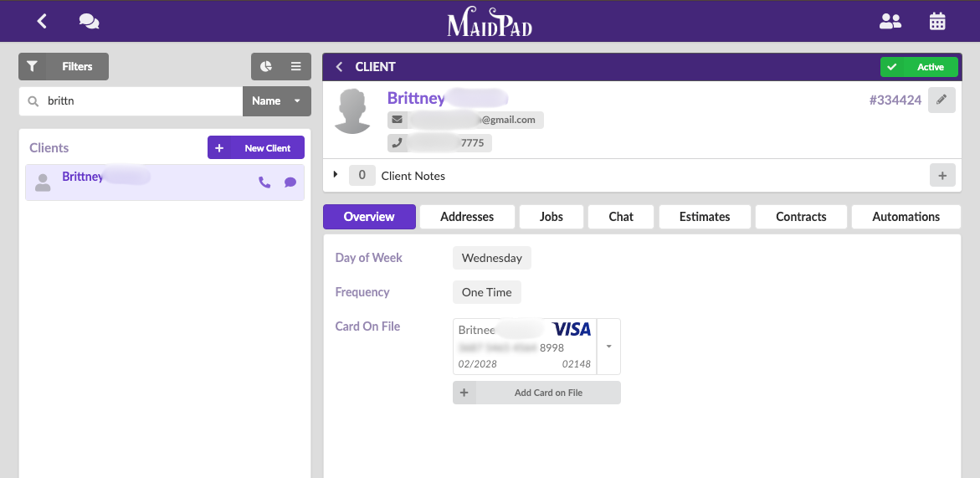Click client ID #334424
Viewport: 980px width, 478px height.
point(895,100)
